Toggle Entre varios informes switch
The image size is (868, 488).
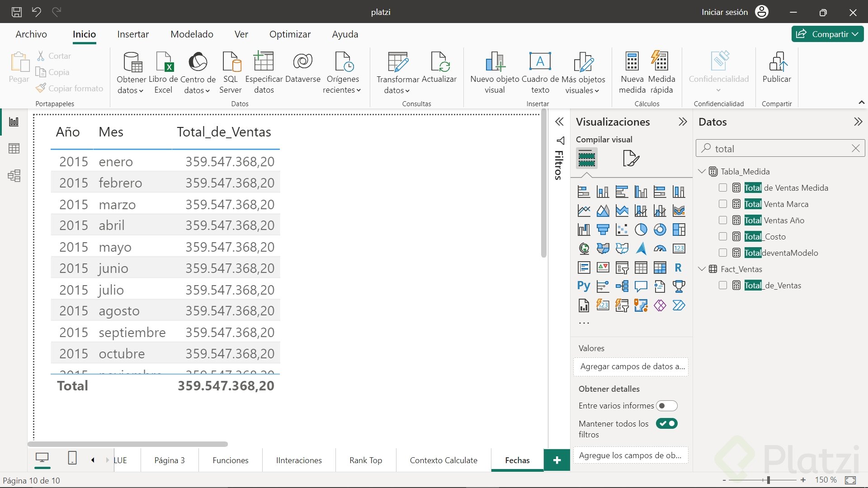click(x=666, y=406)
